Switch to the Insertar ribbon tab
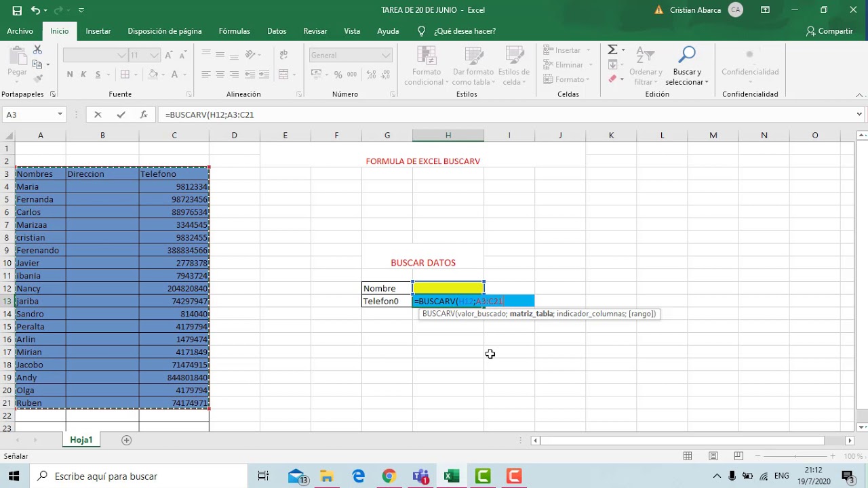 pyautogui.click(x=98, y=31)
